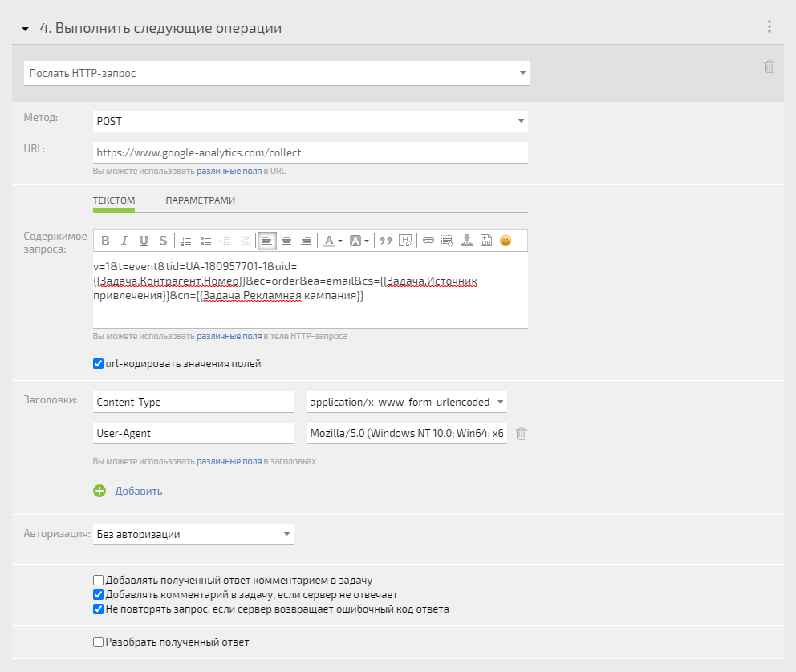This screenshot has height=672, width=796.
Task: Insert numbered list in request body
Action: (x=186, y=241)
